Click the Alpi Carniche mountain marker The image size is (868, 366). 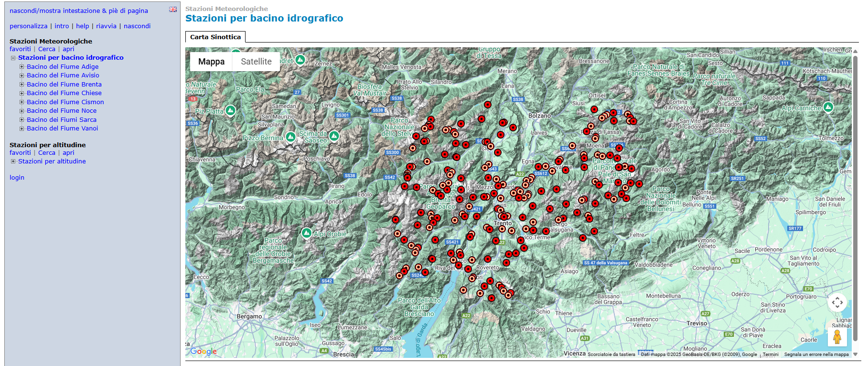click(x=828, y=107)
